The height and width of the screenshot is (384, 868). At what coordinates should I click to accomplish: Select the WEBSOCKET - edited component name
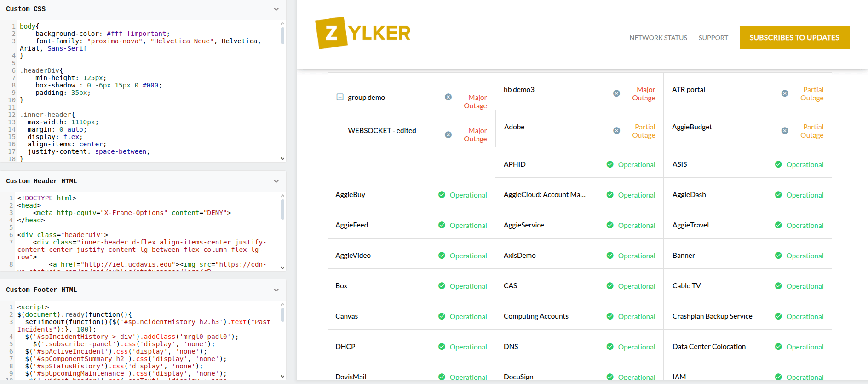[382, 131]
